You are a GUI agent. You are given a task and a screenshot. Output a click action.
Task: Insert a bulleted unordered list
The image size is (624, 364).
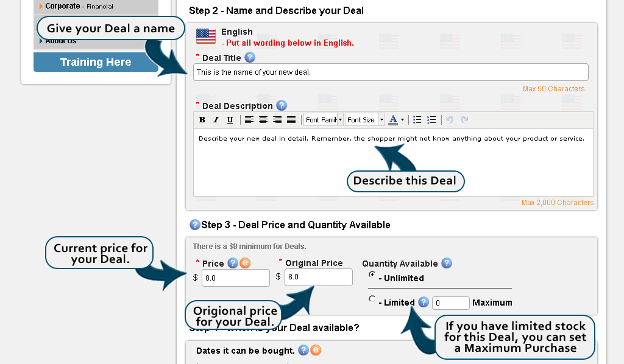[417, 120]
